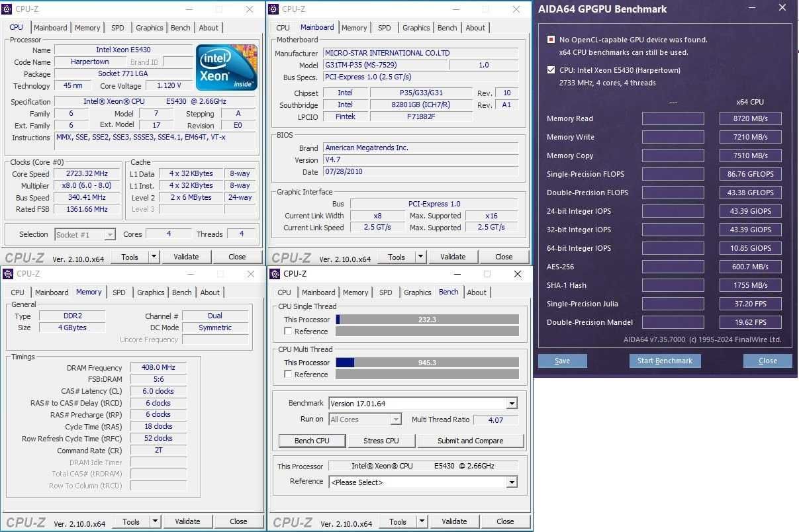Viewport: 799px width, 532px height.
Task: Open the Socket #1 selection dropdown
Action: [x=110, y=235]
